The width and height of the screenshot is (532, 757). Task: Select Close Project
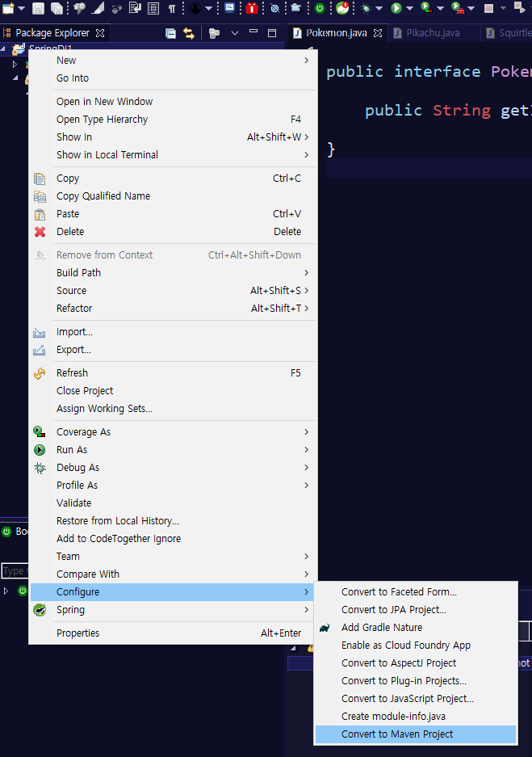click(x=174, y=391)
